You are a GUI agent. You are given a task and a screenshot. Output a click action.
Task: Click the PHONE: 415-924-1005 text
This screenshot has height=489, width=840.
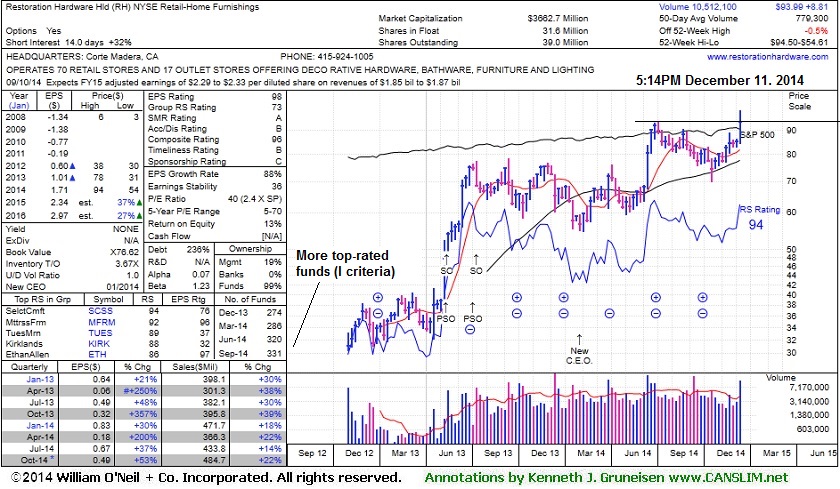point(327,57)
